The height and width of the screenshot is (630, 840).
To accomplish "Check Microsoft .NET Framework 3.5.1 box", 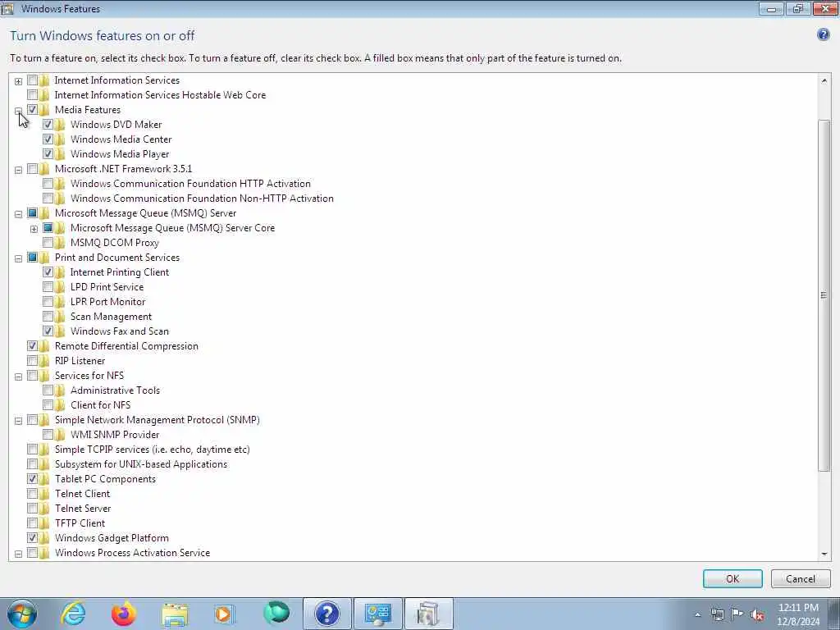I will 32,169.
